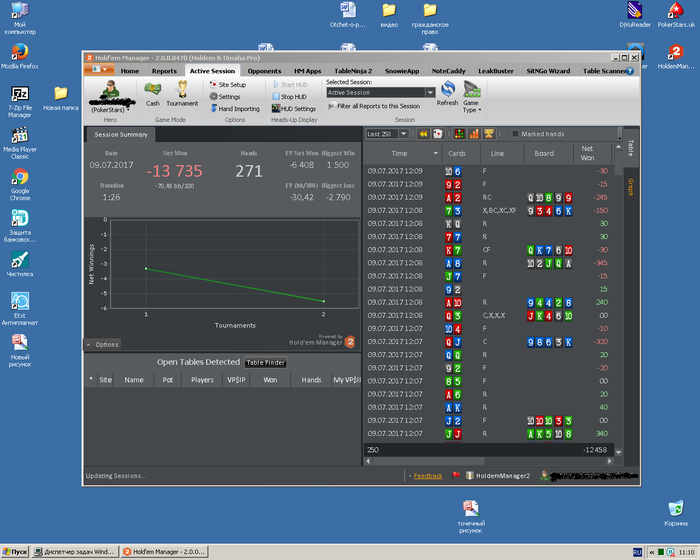Screen dimensions: 700x560
Task: Open the Корзина recycle bin icon
Action: [x=676, y=514]
